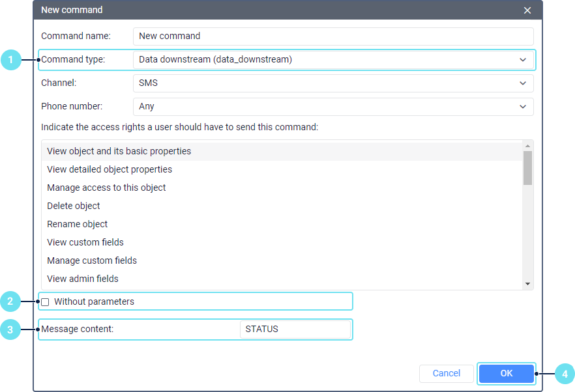575x392 pixels.
Task: Select 'Rename object' access right
Action: tap(282, 224)
